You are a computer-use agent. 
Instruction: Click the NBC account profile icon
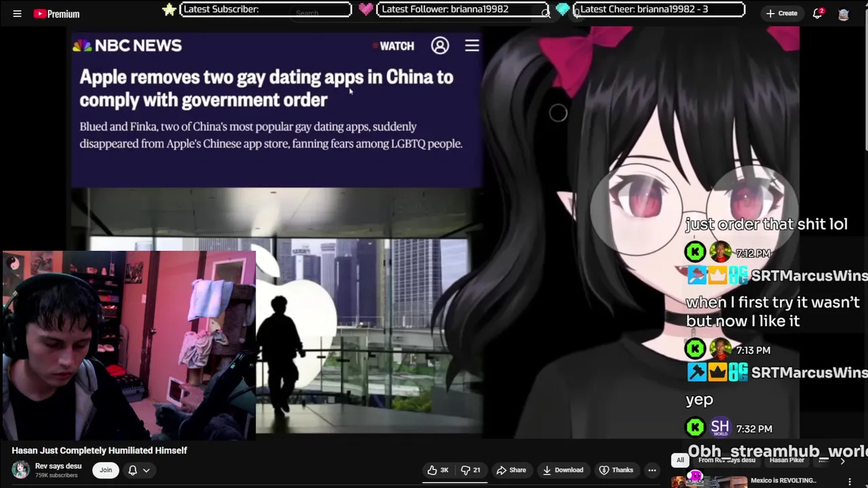[x=440, y=45]
